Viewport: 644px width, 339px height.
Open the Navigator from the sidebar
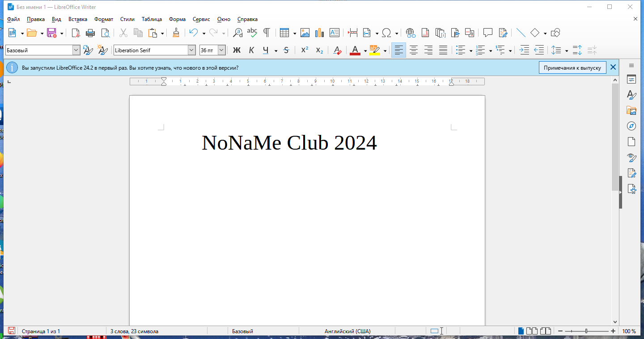point(631,126)
